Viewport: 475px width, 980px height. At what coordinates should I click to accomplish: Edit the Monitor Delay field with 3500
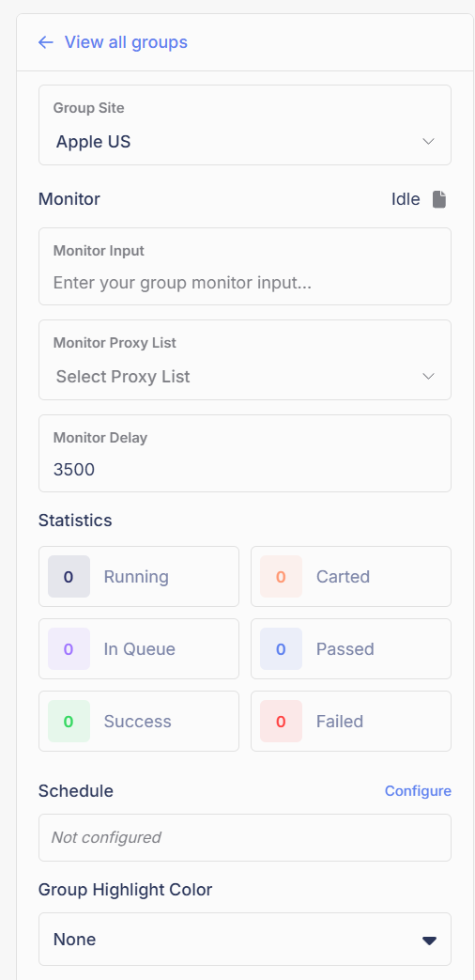click(x=245, y=453)
